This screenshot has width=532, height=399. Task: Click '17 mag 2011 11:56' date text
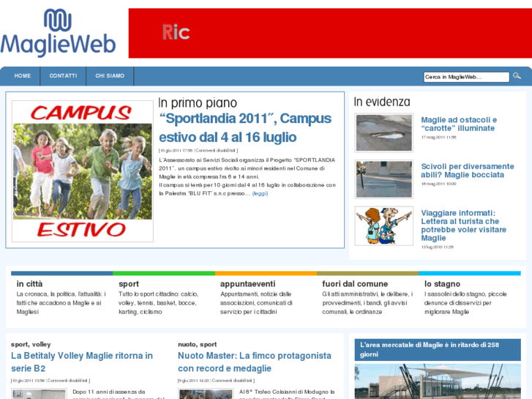click(x=438, y=137)
